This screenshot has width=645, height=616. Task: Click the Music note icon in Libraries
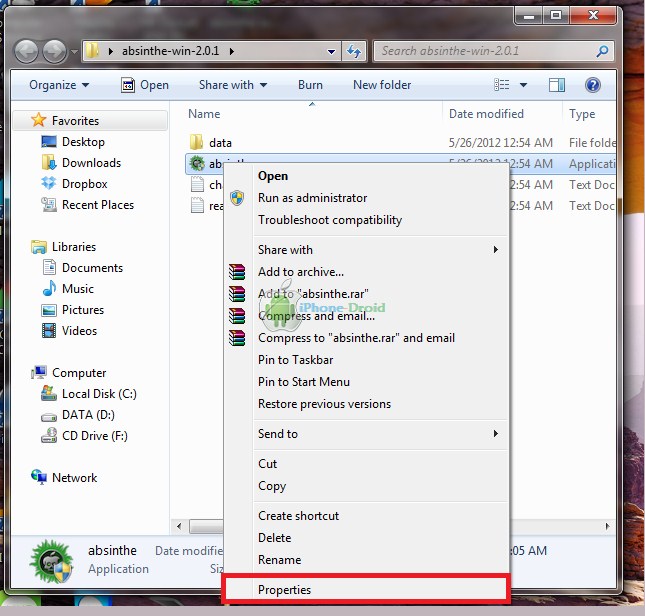(x=49, y=288)
